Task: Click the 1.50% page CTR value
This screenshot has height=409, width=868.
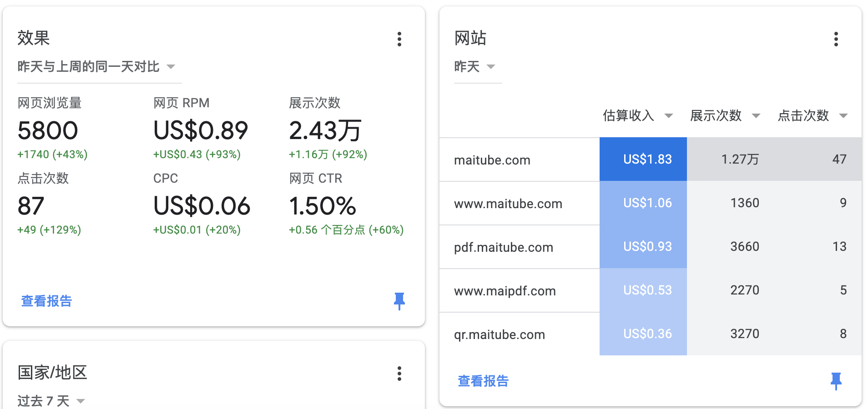Action: [323, 206]
